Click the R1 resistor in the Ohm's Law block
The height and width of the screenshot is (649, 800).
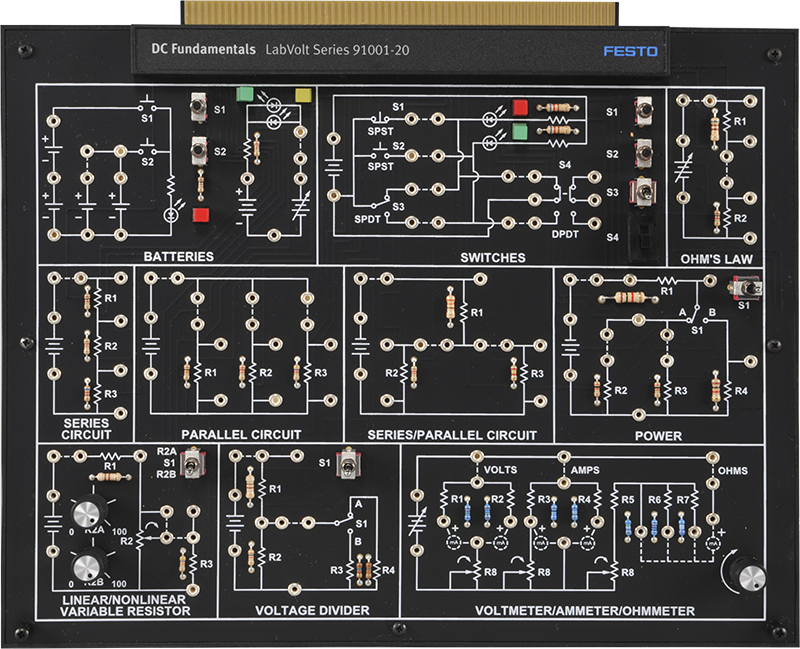pos(715,124)
